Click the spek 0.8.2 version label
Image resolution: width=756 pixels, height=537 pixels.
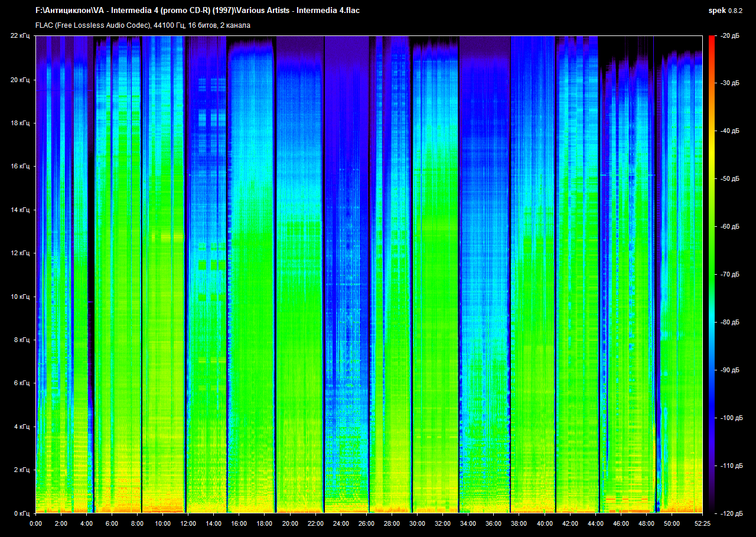(x=726, y=11)
